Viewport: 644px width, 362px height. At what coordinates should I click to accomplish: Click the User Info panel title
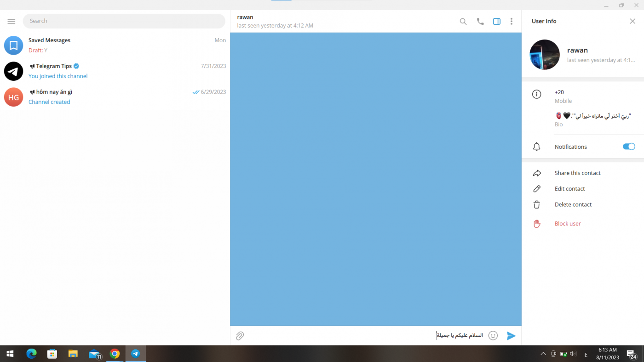click(x=544, y=21)
